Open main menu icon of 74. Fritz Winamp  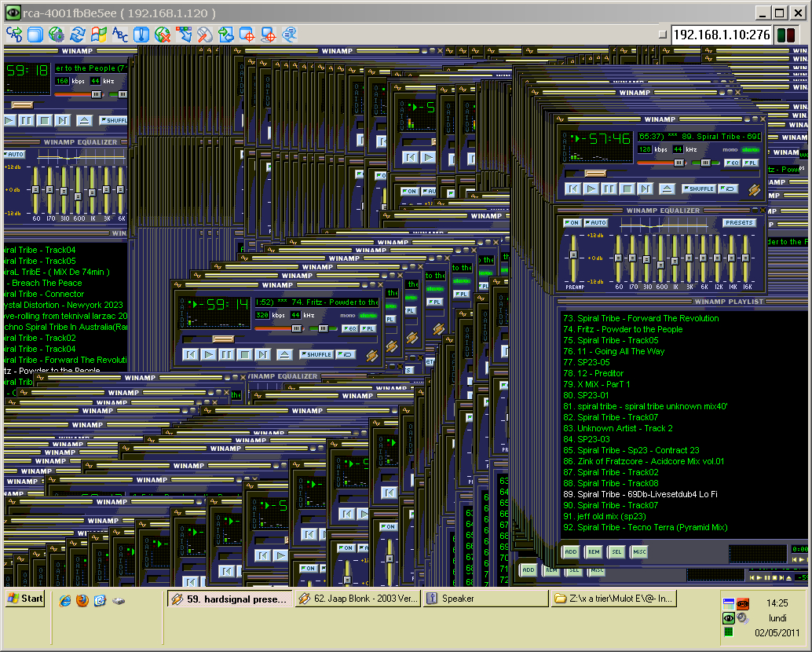[x=178, y=285]
